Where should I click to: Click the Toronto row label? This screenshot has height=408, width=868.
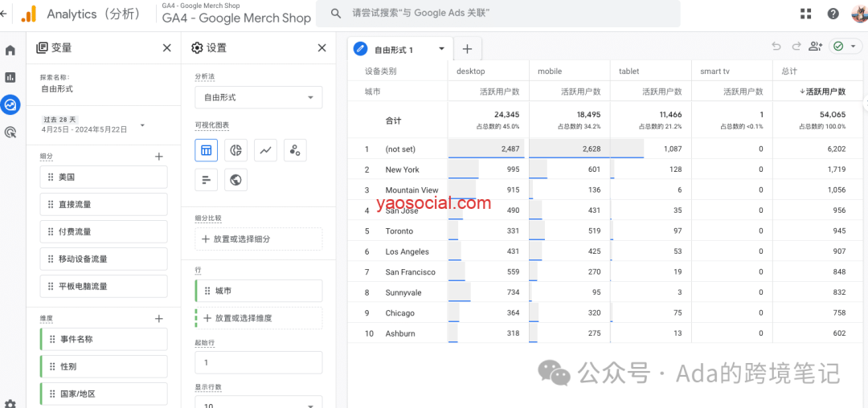click(x=399, y=231)
